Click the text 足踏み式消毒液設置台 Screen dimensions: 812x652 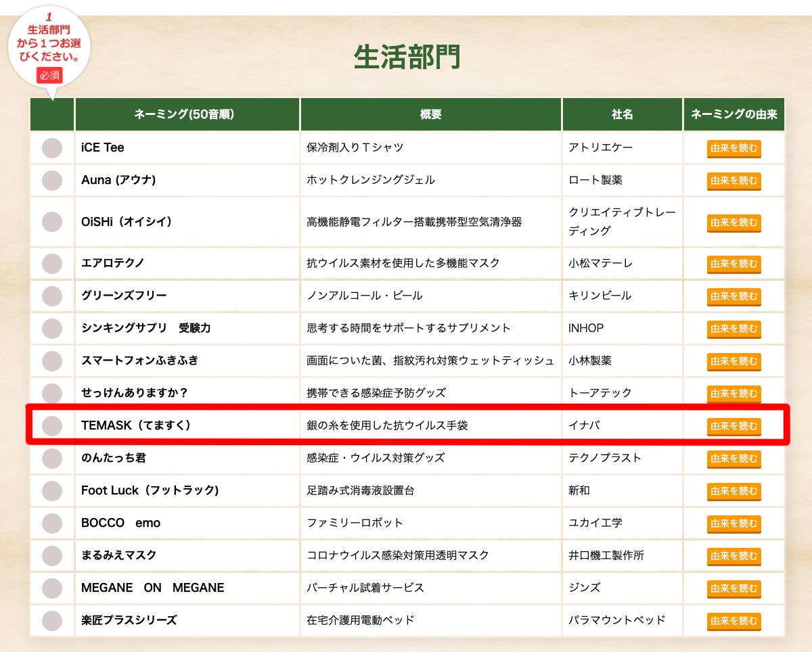pos(361,490)
